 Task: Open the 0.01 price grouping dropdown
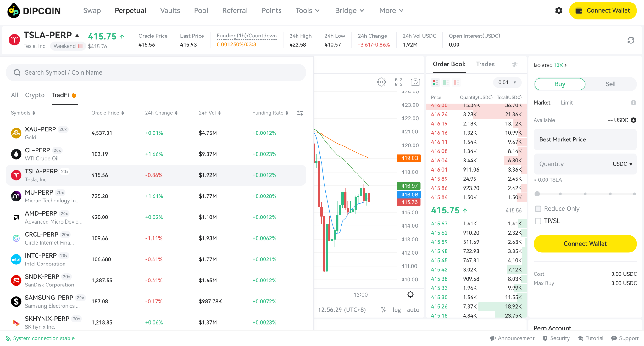pyautogui.click(x=507, y=82)
